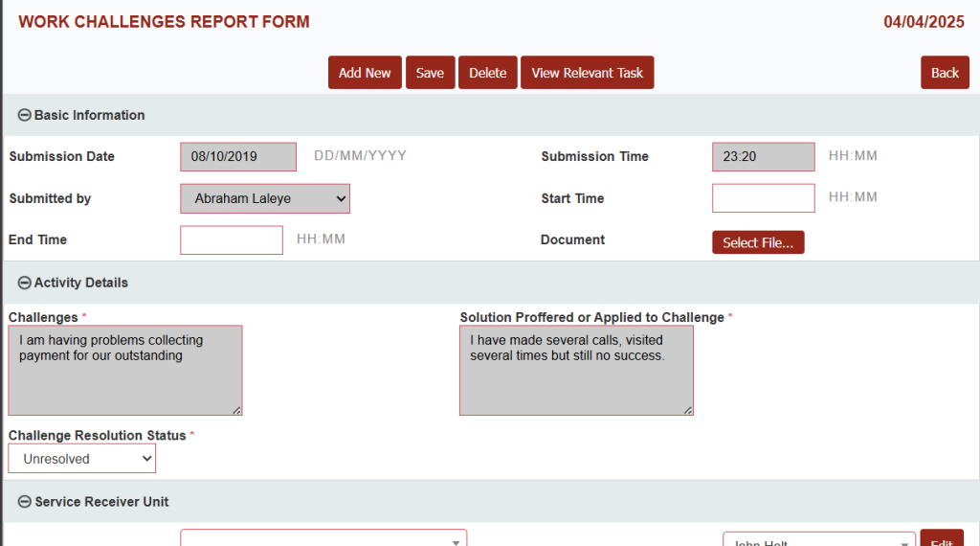Click the resize handle of Challenges textarea
This screenshot has width=980, height=546.
(x=236, y=410)
